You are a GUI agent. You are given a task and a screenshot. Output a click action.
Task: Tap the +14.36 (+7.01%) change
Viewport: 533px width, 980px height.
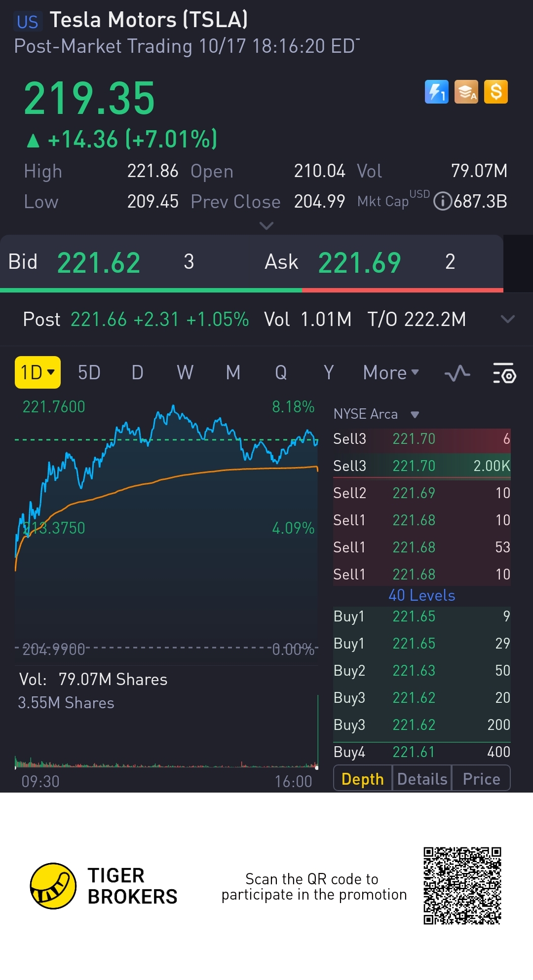click(x=132, y=140)
